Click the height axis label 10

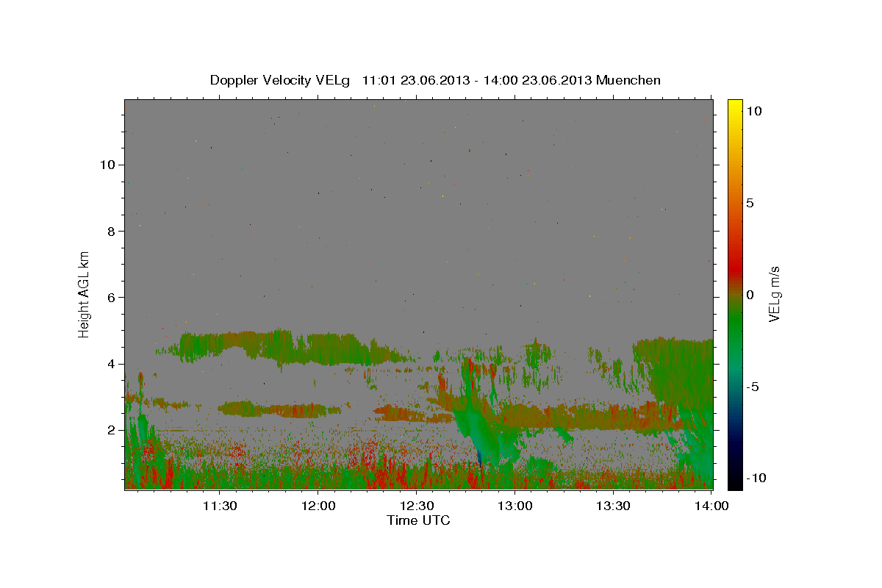click(x=107, y=165)
